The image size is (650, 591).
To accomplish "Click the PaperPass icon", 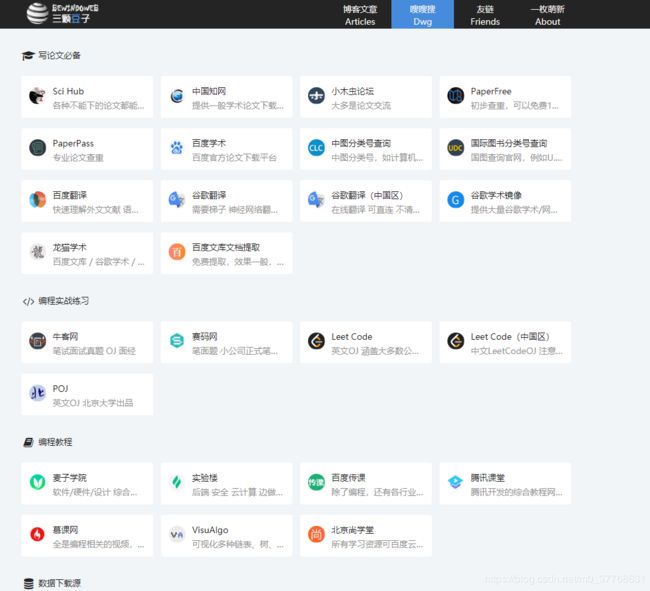I will click(x=37, y=148).
